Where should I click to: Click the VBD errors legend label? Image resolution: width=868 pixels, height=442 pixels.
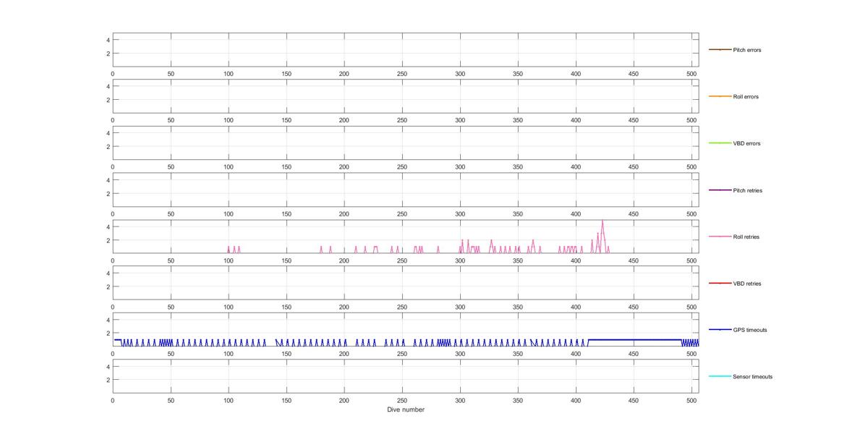pos(746,143)
